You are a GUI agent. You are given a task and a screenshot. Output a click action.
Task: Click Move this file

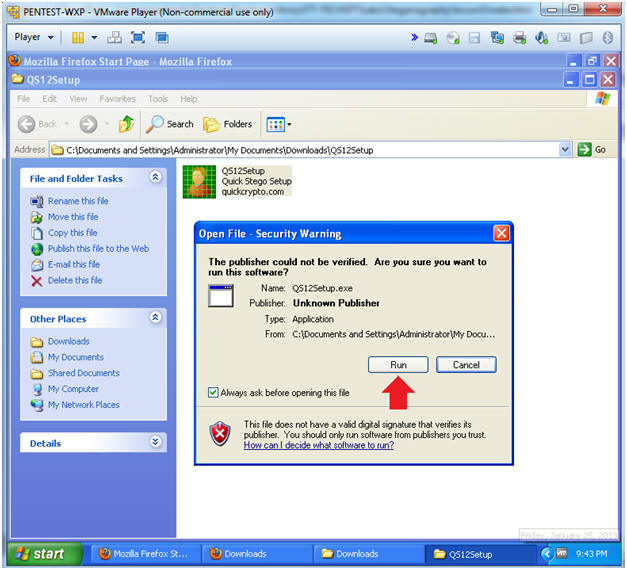click(73, 217)
